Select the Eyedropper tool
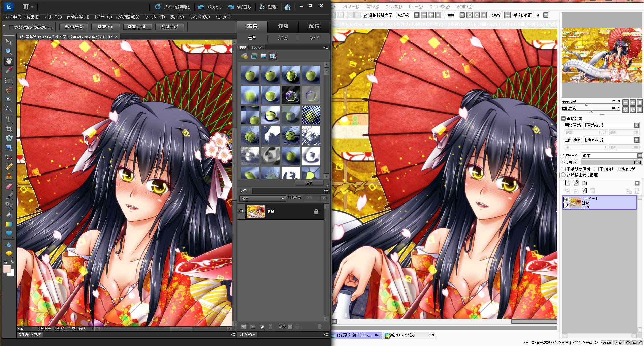The width and height of the screenshot is (644, 346). [9, 70]
